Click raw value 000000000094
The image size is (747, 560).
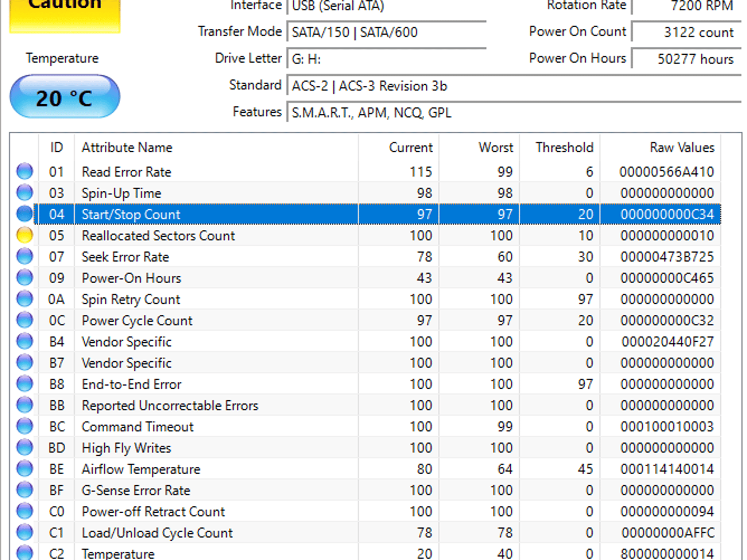pos(667,512)
